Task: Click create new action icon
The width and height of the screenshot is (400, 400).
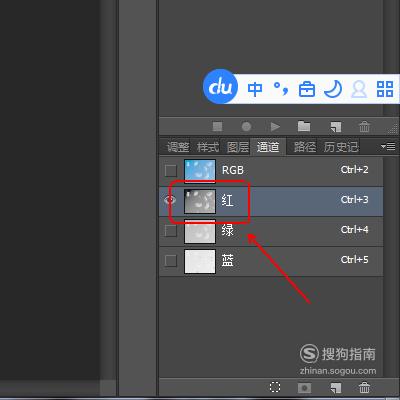Action: coord(336,127)
